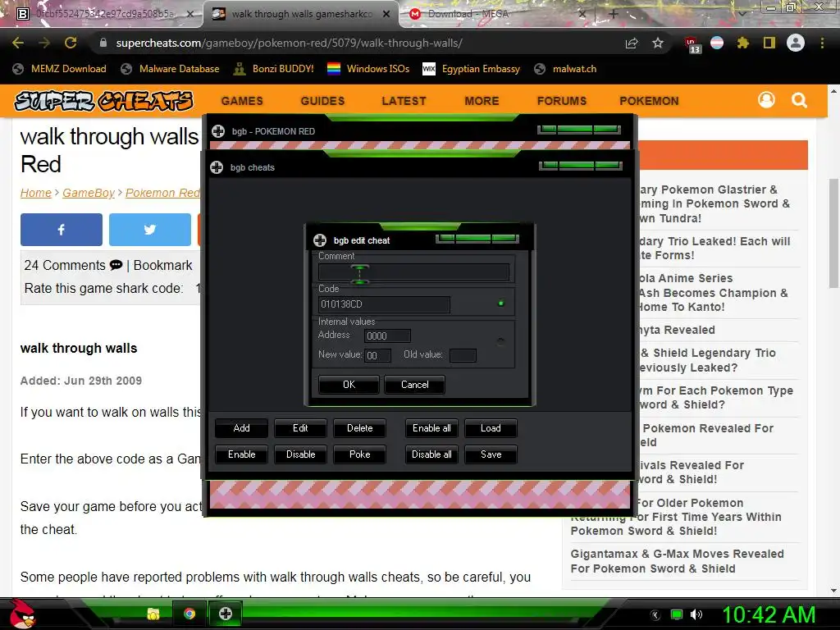Viewport: 840px width, 630px height.
Task: Click the bgb POKEMON RED window icon
Action: pyautogui.click(x=218, y=131)
